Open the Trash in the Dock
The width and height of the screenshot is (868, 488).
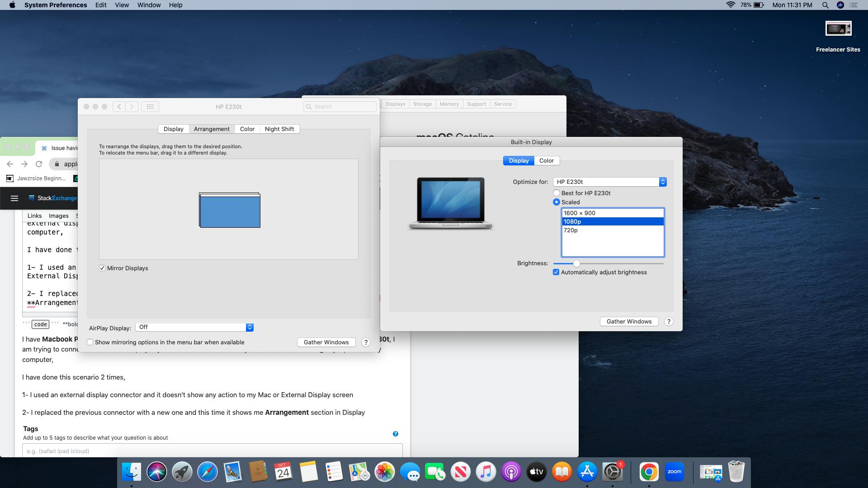(x=737, y=471)
